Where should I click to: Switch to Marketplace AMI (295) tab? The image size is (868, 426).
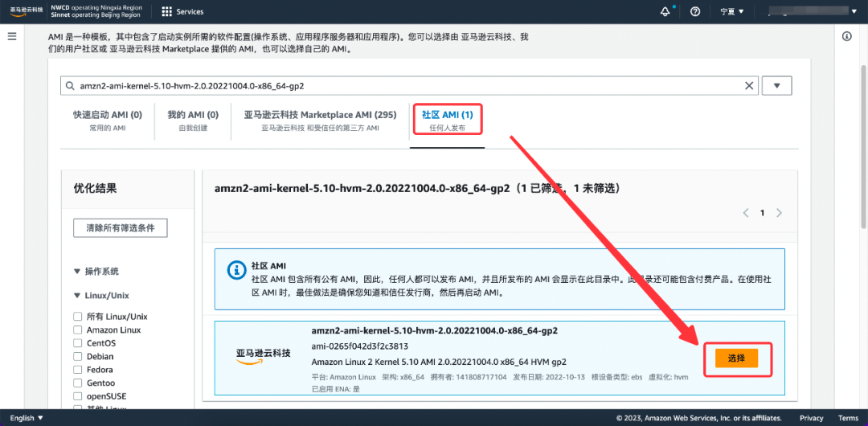[320, 121]
